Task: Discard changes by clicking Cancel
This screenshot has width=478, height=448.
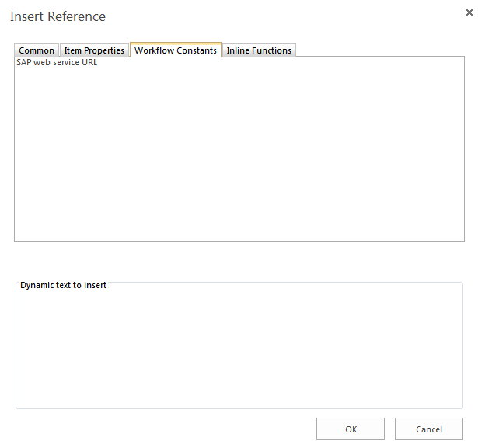Action: pyautogui.click(x=429, y=429)
